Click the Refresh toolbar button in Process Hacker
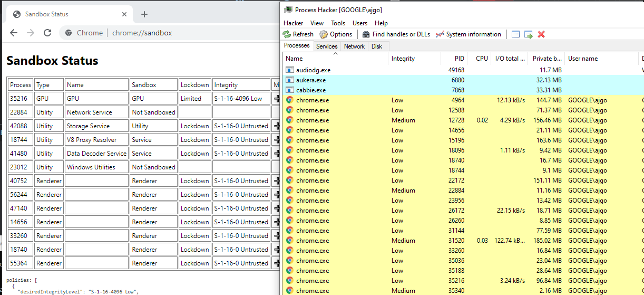 coord(298,34)
